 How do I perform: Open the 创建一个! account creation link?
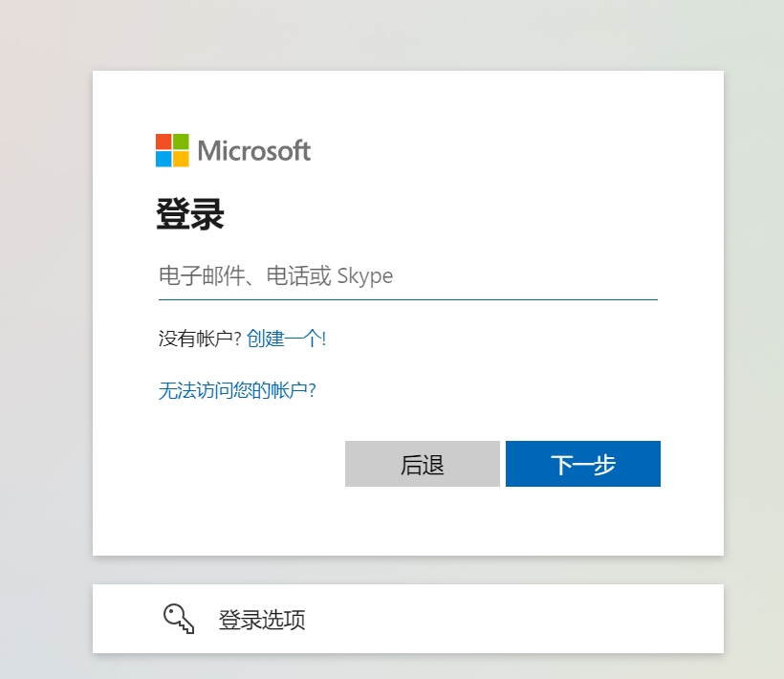pos(287,339)
